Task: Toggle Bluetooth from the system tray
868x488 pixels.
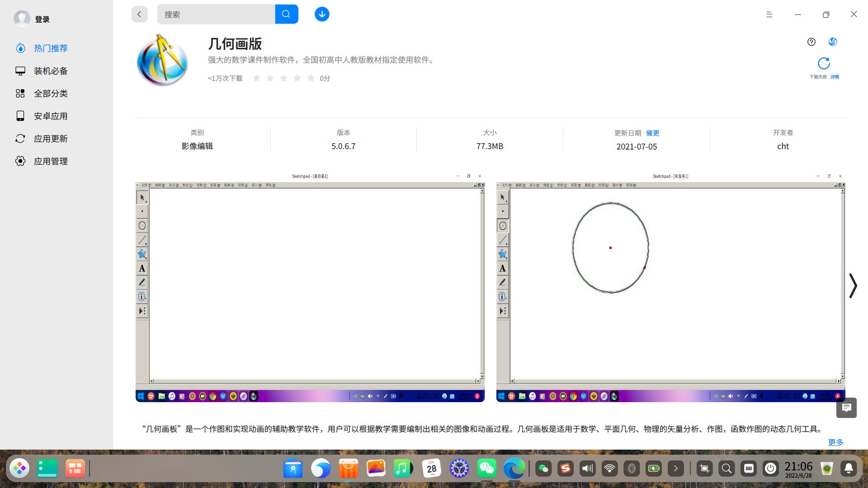Action: (x=632, y=469)
